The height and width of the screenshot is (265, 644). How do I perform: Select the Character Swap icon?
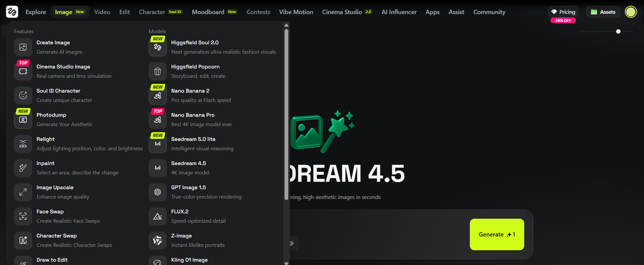click(x=23, y=240)
